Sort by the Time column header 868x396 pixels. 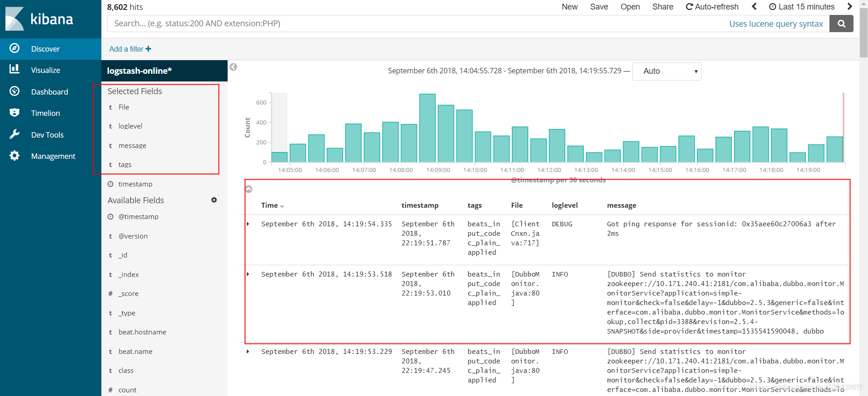[x=272, y=205]
